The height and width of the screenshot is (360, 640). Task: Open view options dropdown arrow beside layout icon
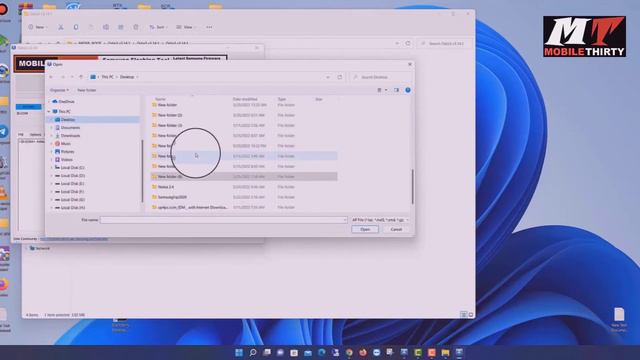pyautogui.click(x=386, y=90)
